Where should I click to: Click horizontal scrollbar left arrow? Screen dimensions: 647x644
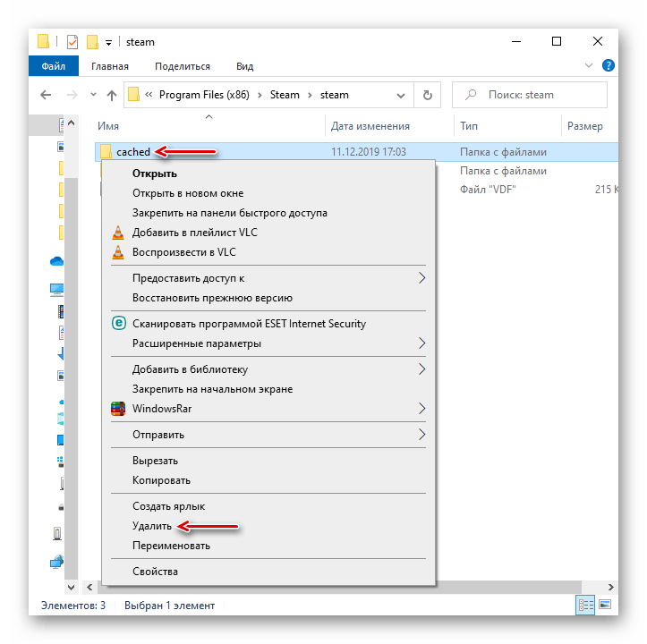(x=89, y=587)
